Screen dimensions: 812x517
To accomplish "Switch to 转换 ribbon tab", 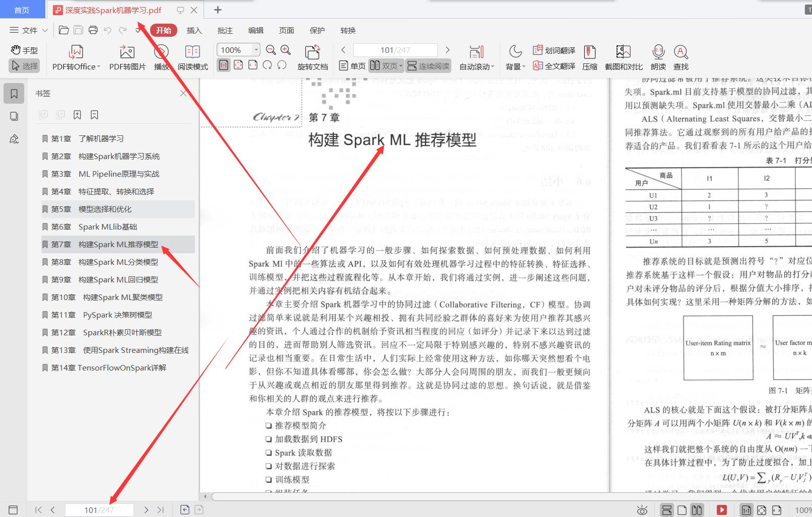I will pyautogui.click(x=348, y=30).
